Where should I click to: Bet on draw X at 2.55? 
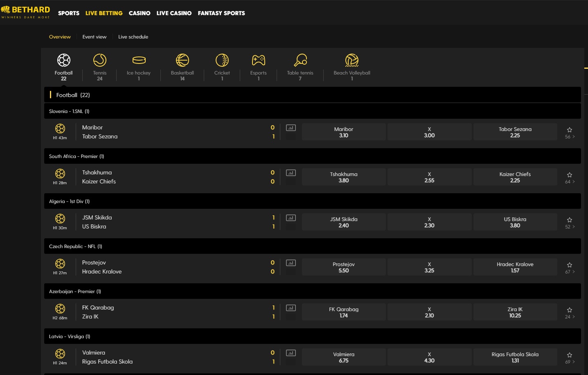[x=429, y=177]
